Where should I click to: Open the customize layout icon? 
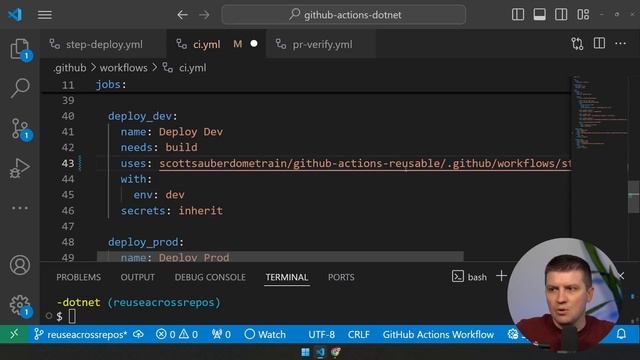tap(583, 15)
